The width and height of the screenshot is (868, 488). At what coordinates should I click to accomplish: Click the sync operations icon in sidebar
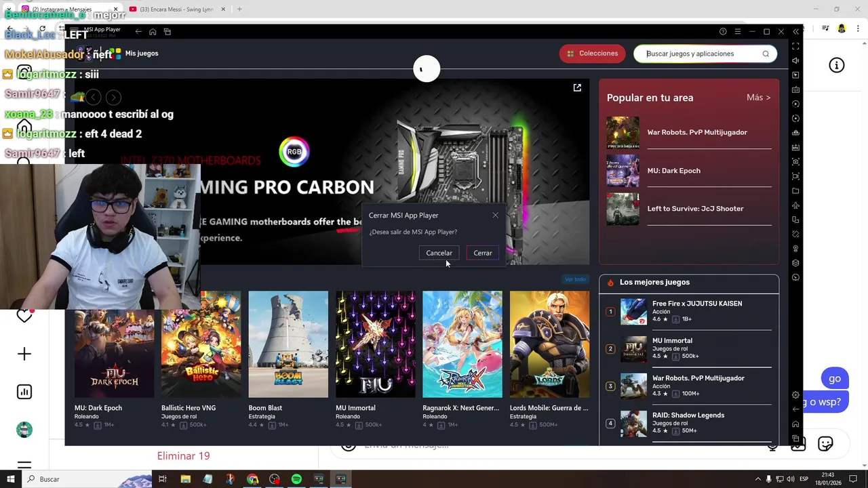pyautogui.click(x=795, y=119)
